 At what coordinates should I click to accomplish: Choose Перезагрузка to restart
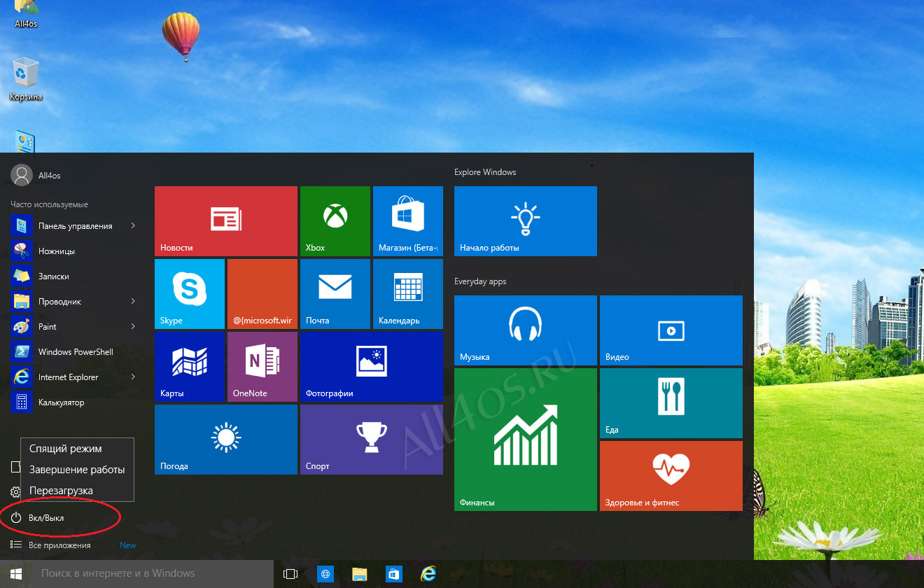pos(77,491)
